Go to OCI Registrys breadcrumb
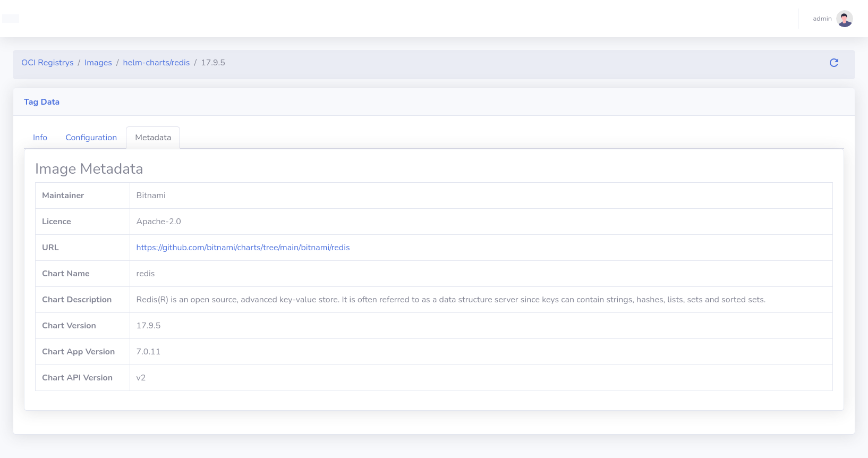Viewport: 868px width, 458px height. tap(47, 63)
